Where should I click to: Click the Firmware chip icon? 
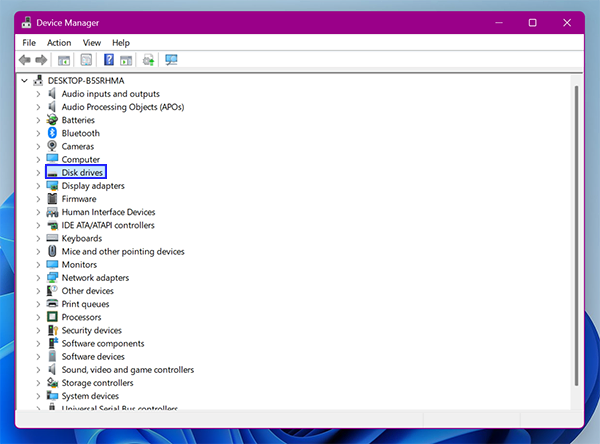coord(52,198)
